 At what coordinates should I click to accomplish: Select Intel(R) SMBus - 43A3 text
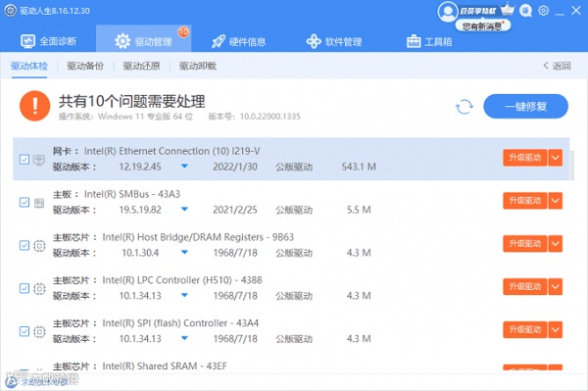pos(132,194)
